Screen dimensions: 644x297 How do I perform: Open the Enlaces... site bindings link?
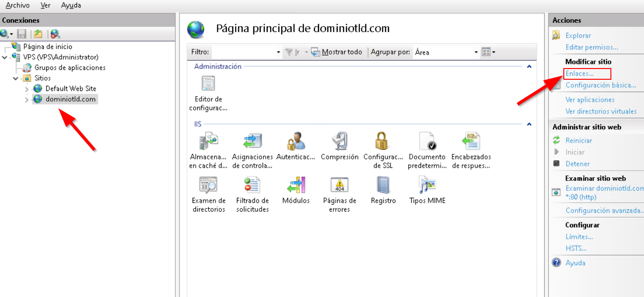click(x=580, y=74)
